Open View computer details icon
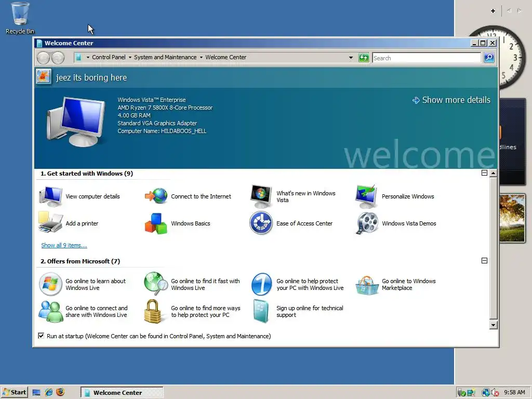The width and height of the screenshot is (532, 399). (50, 196)
